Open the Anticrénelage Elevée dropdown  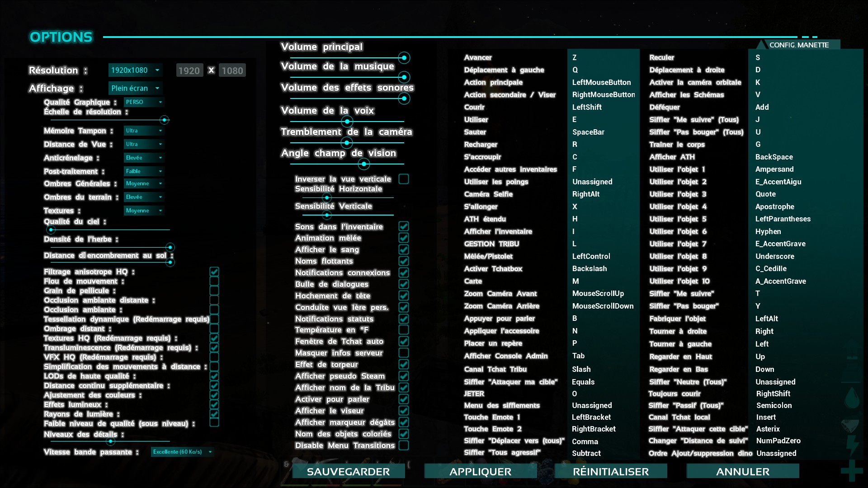[144, 158]
